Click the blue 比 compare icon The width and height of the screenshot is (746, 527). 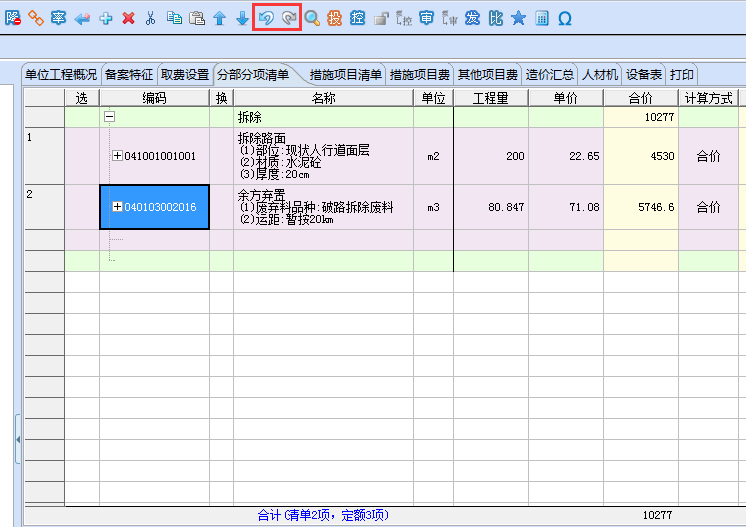(495, 18)
